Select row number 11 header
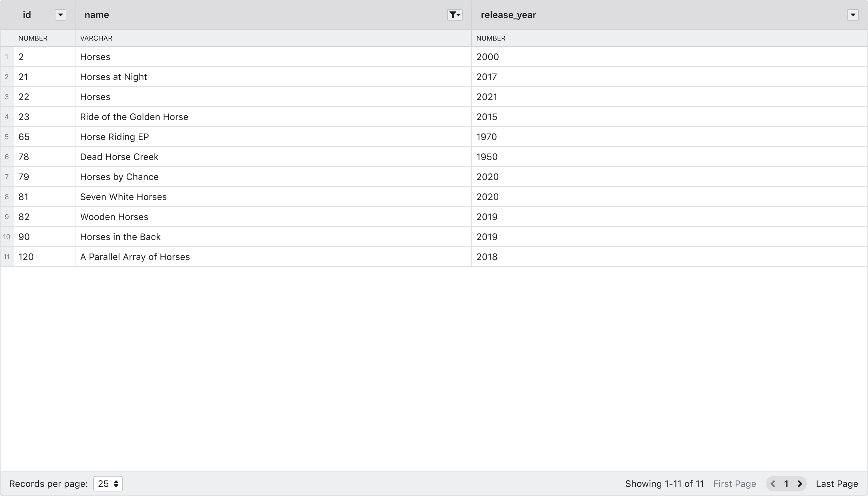The image size is (868, 496). (7, 257)
